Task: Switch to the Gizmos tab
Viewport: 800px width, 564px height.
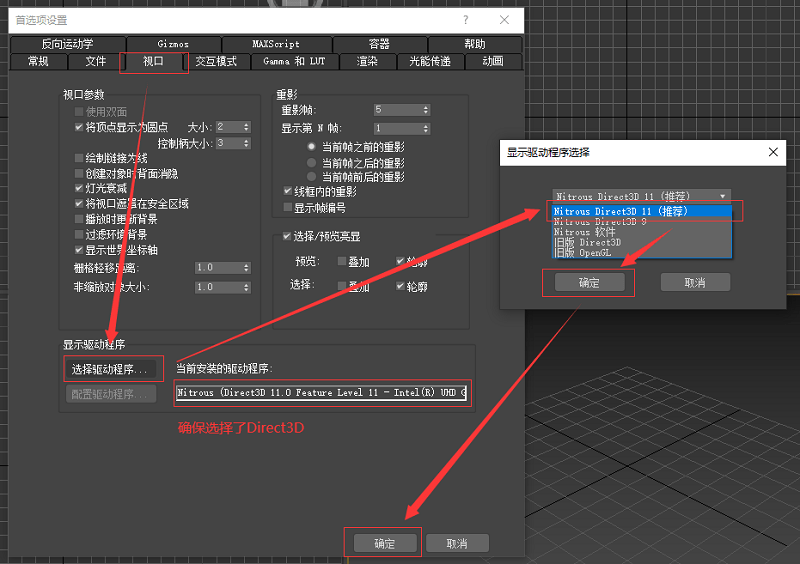Action: point(173,44)
